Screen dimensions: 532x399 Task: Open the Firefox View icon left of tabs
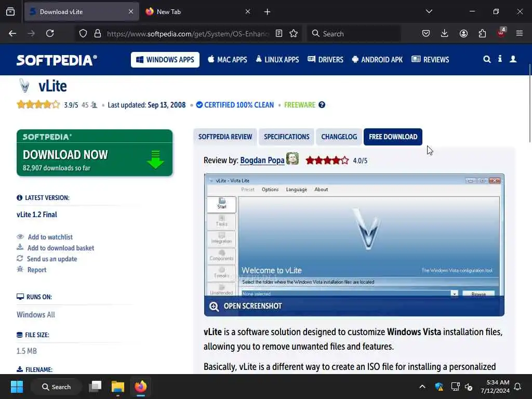point(10,12)
